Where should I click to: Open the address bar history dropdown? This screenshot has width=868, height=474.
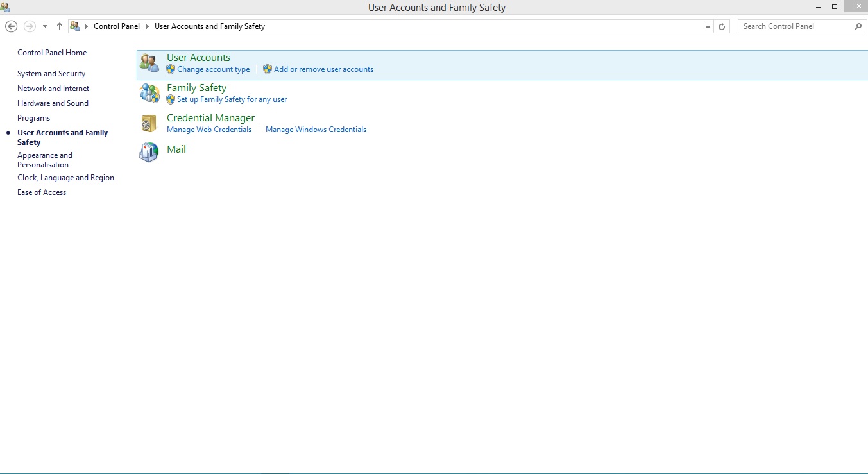(x=708, y=26)
